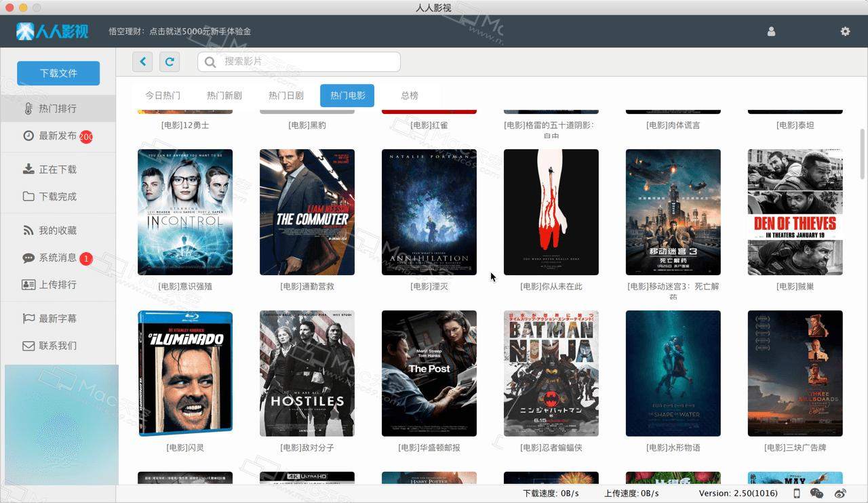This screenshot has width=868, height=503.
Task: Click the Version: 2.50(1016) text
Action: [x=738, y=494]
